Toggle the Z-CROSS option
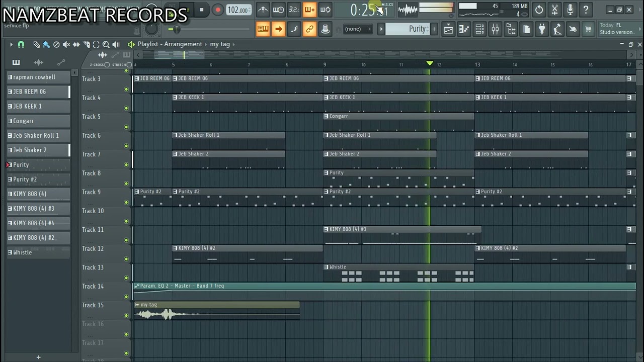This screenshot has height=362, width=644. (x=107, y=65)
